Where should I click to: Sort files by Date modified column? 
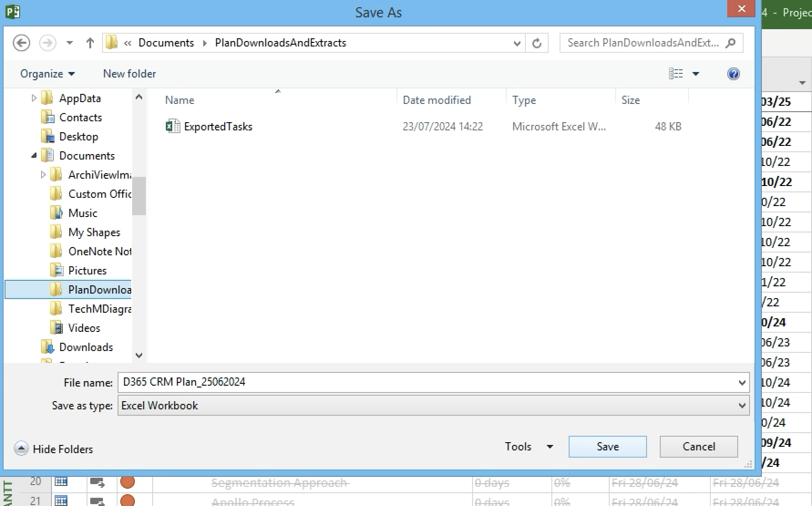[x=437, y=100]
